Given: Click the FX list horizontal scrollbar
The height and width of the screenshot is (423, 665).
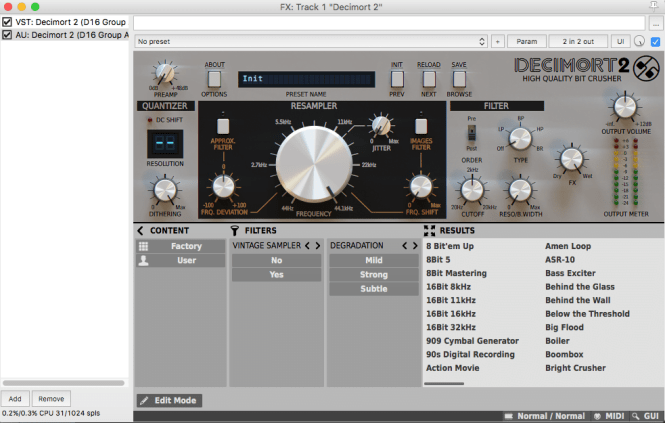Looking at the screenshot, I should 64,383.
